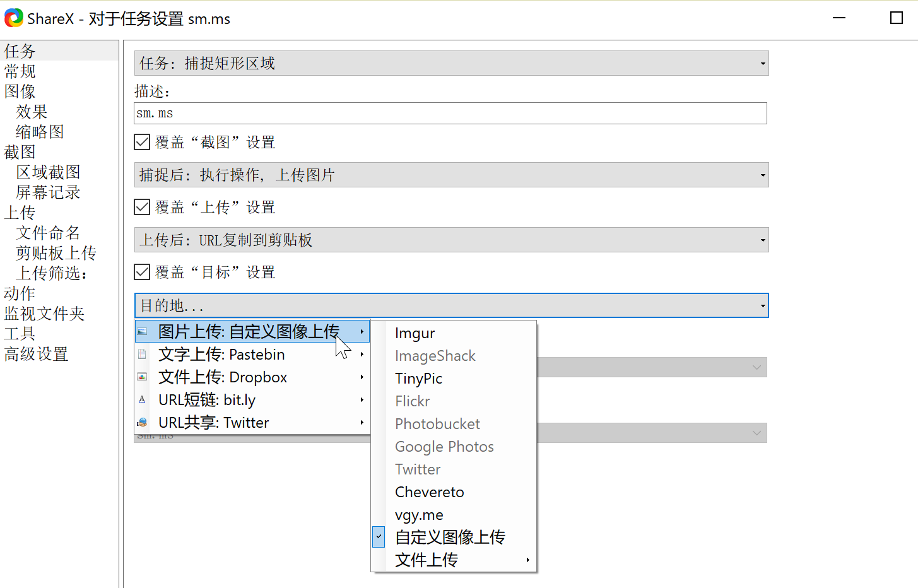Open the 上传后 URL复制到剪贴板 dropdown
The width and height of the screenshot is (918, 588).
click(451, 240)
